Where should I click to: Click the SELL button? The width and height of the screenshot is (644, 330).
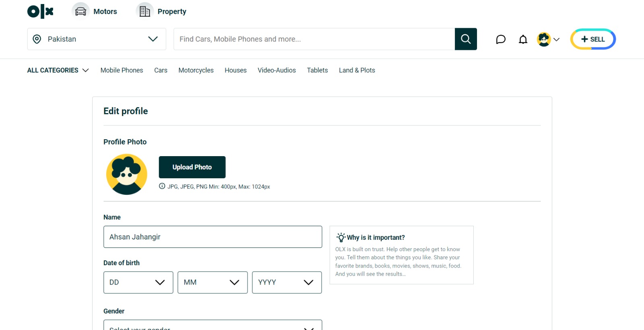tap(593, 39)
